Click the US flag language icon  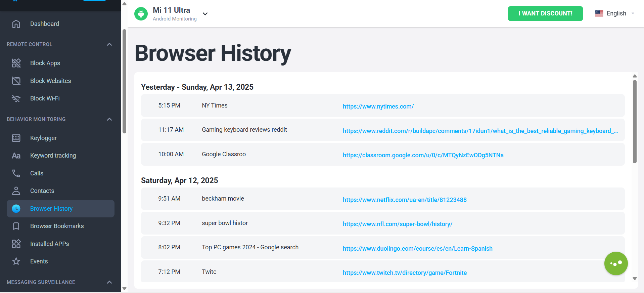(x=599, y=13)
